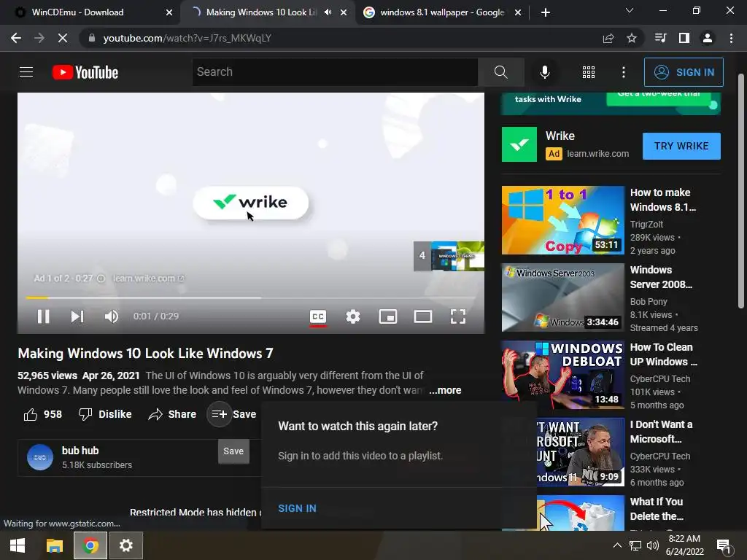Open Windows Debloat video thumbnail
This screenshot has height=560, width=747.
[562, 374]
